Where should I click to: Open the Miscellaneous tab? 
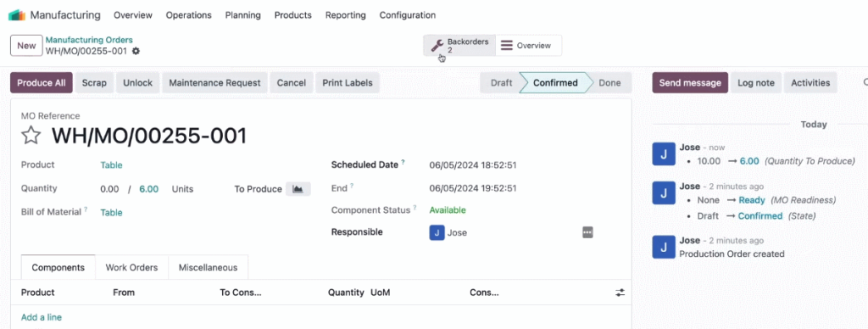click(209, 267)
